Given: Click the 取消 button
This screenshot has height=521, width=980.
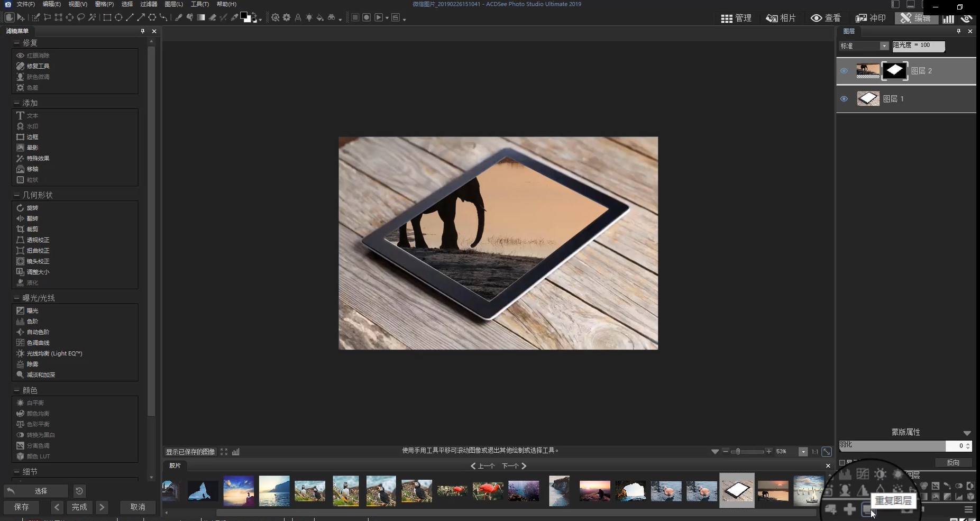Looking at the screenshot, I should pyautogui.click(x=138, y=507).
